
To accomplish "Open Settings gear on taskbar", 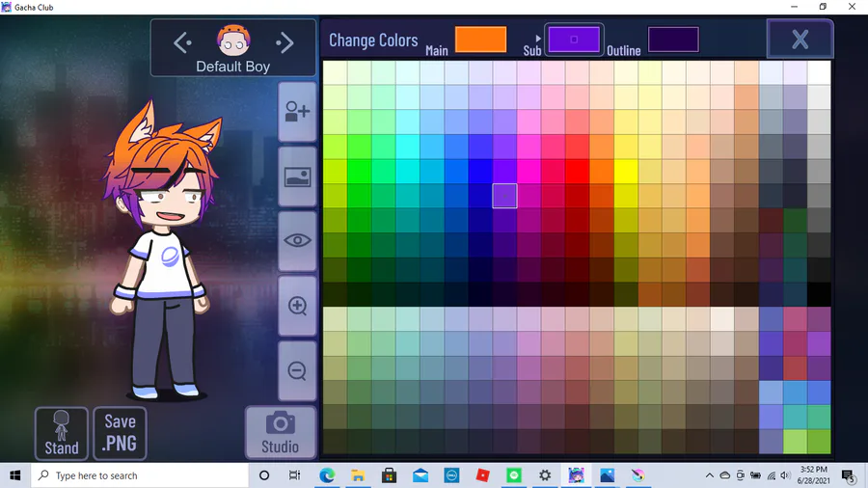I will point(545,475).
